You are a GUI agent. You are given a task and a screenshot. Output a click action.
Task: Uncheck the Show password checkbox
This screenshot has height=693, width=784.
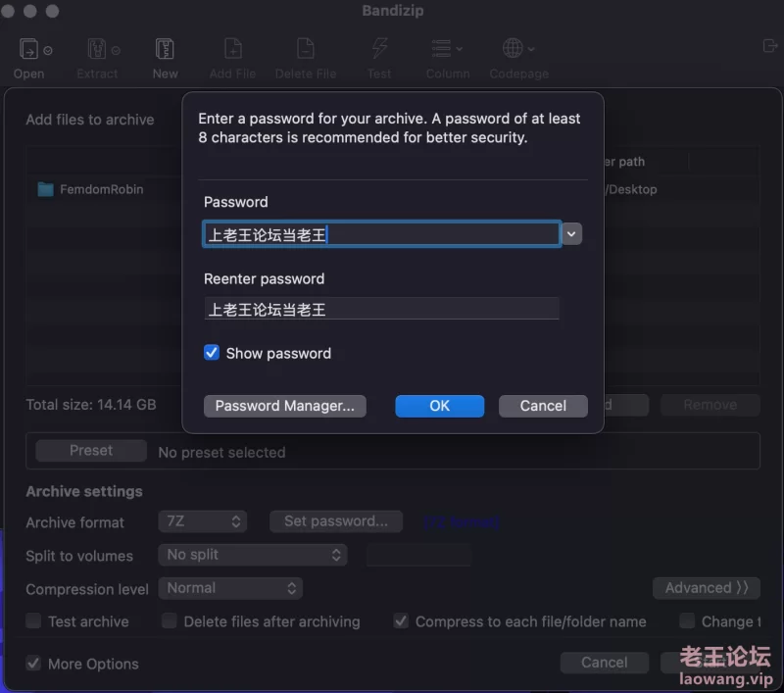click(212, 353)
